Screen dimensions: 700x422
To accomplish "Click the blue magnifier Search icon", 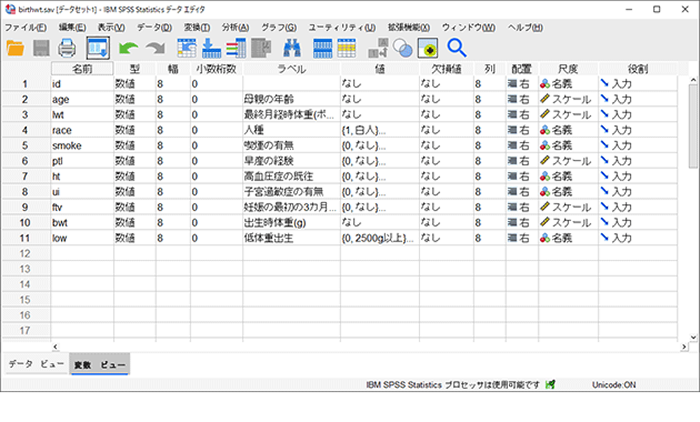I will [456, 48].
